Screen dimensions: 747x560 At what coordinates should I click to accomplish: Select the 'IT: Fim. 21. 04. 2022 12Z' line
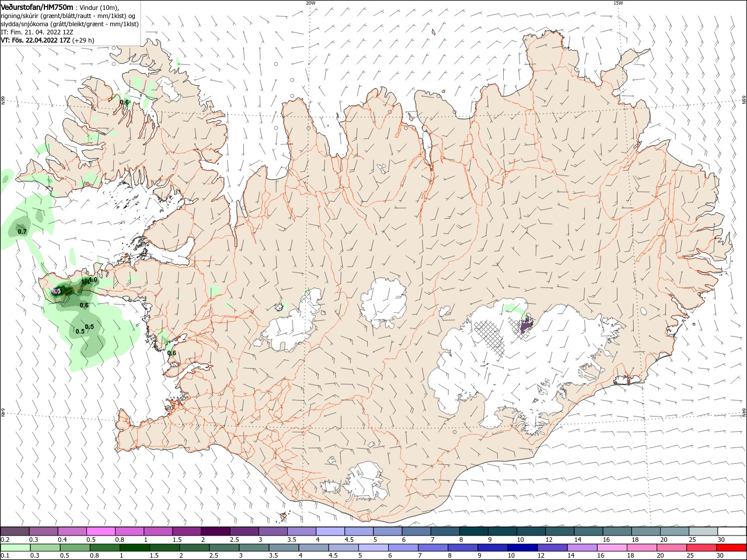tap(37, 32)
